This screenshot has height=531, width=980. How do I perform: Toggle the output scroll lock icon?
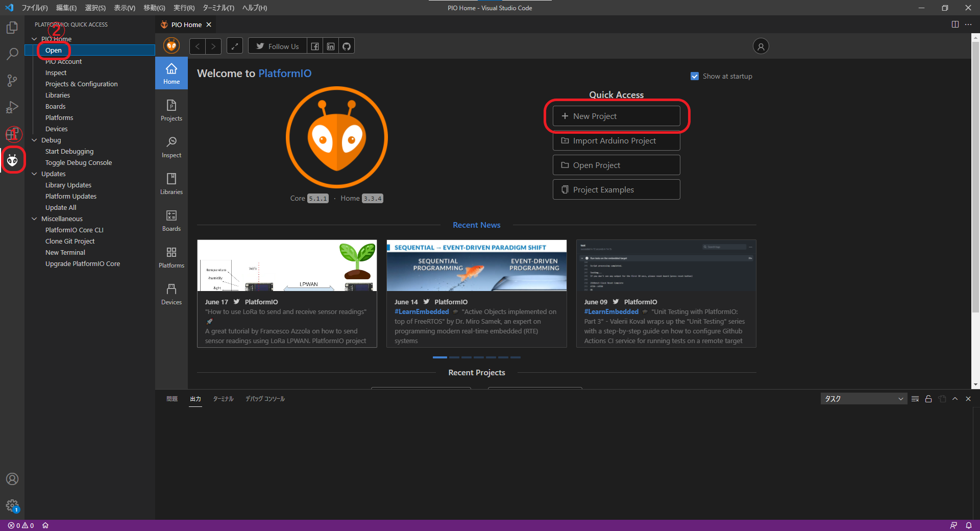click(928, 399)
